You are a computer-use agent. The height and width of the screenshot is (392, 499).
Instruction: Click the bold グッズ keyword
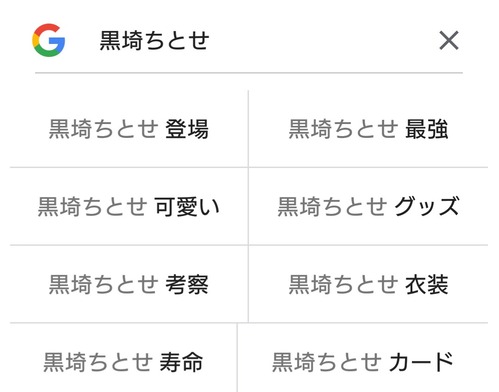coord(427,207)
